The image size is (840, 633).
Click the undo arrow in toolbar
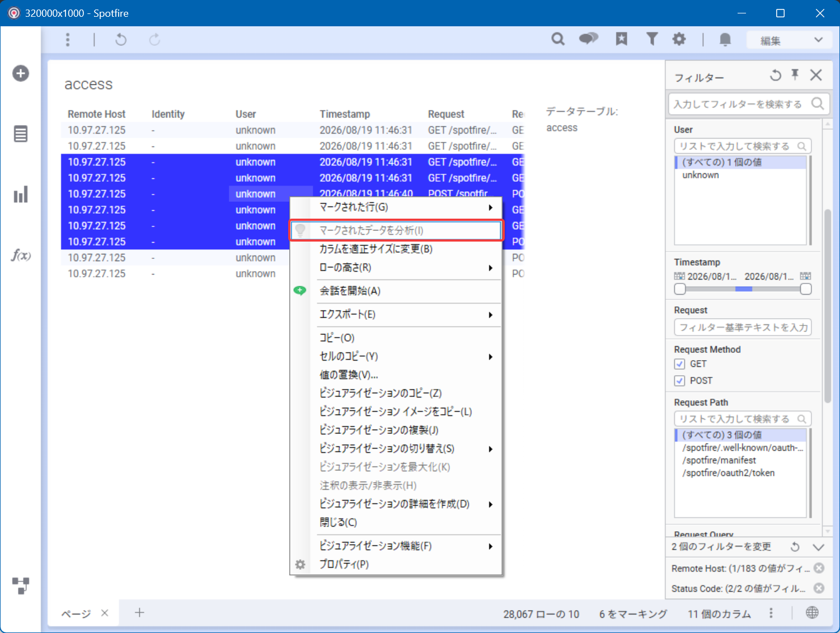(x=121, y=39)
